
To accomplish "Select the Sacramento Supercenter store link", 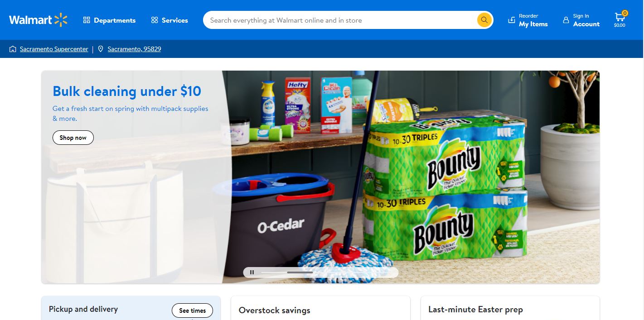I will [x=54, y=49].
